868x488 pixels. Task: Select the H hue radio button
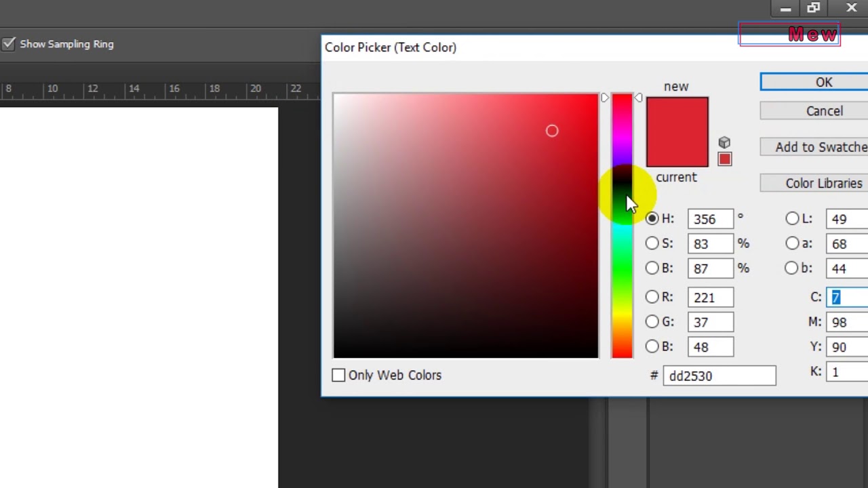click(x=652, y=218)
